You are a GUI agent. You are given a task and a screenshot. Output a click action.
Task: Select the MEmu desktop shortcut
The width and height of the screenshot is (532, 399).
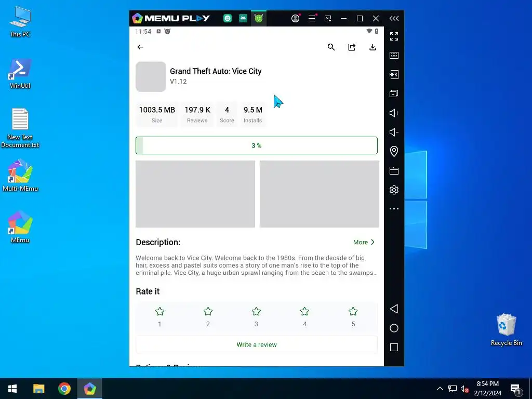pyautogui.click(x=20, y=227)
